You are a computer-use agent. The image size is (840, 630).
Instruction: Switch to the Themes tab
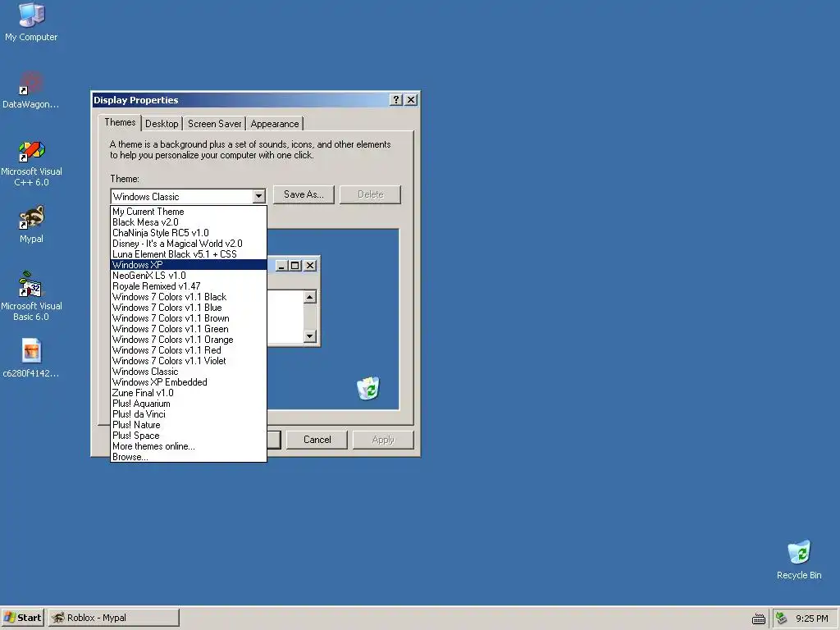120,122
